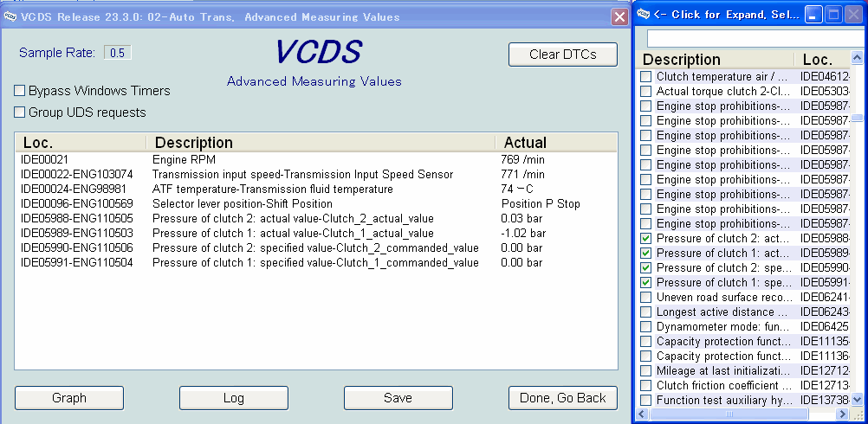Screen dimensions: 868x424
Task: Click the Log button
Action: pos(233,398)
